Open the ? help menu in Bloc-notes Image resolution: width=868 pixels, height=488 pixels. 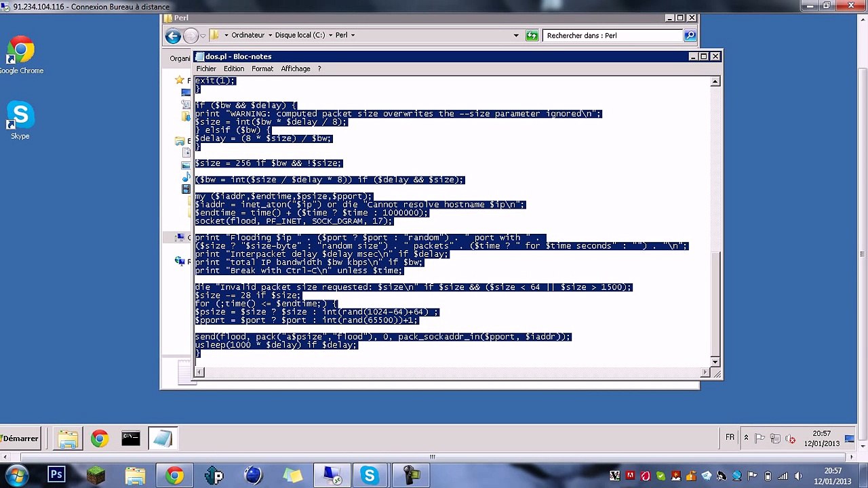point(319,68)
